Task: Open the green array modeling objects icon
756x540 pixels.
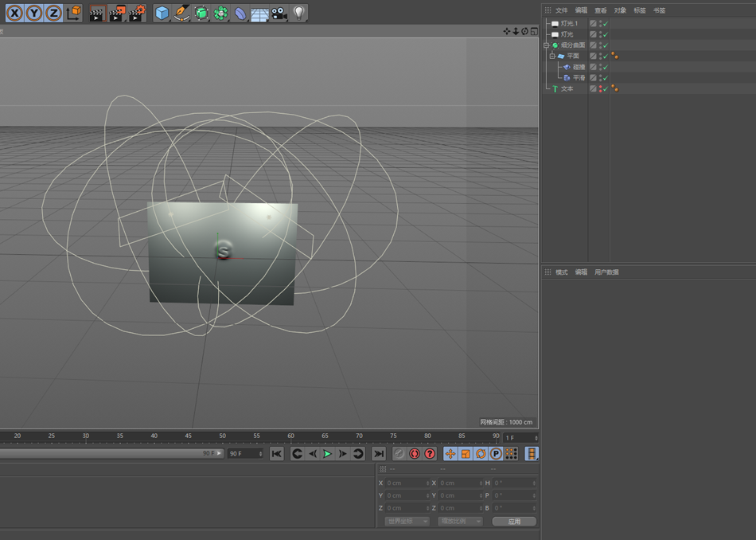Action: tap(220, 13)
